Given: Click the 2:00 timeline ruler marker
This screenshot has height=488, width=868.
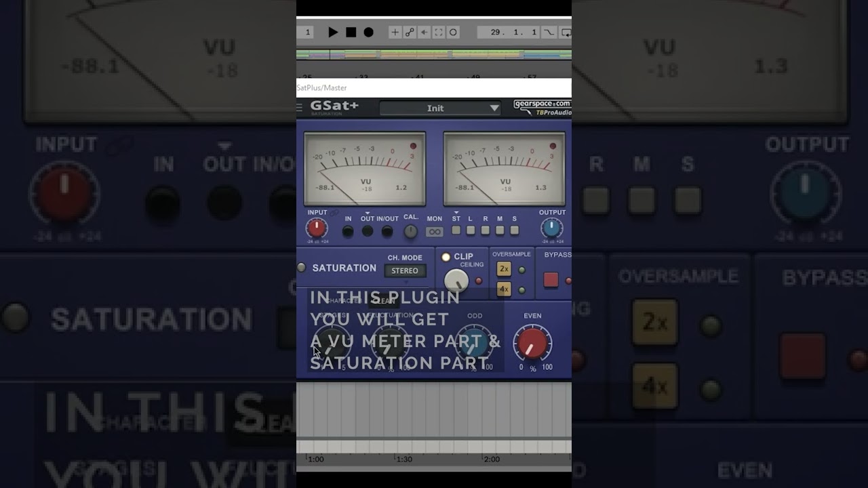Looking at the screenshot, I should (492, 459).
